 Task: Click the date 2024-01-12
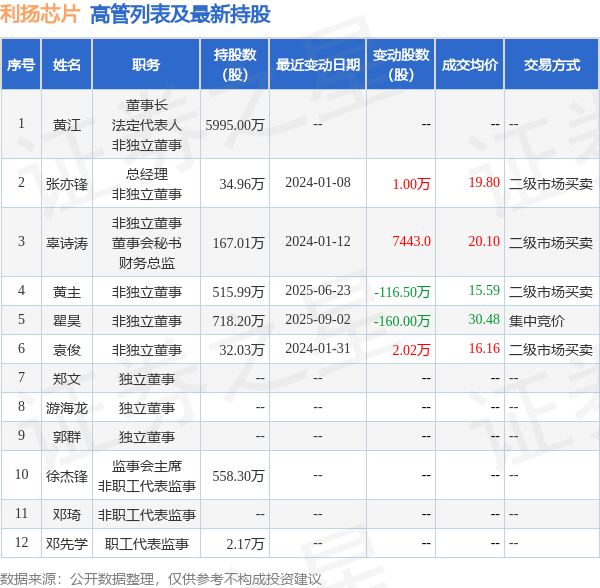click(318, 241)
